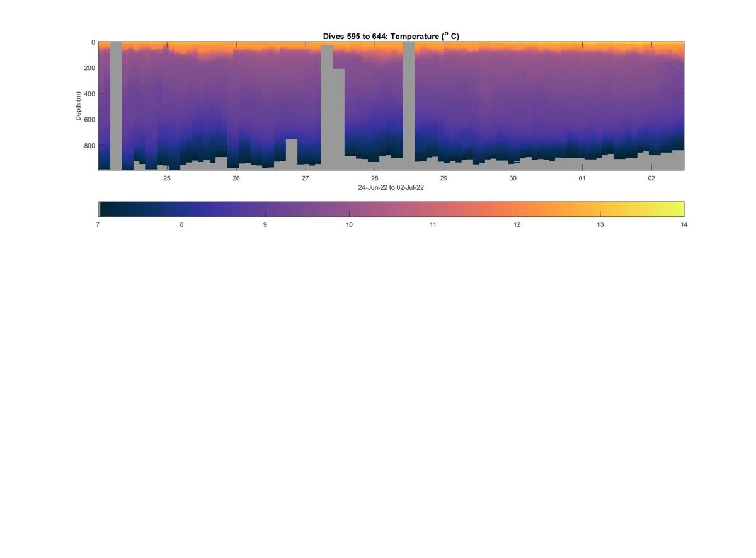The image size is (756, 558).
Task: Click x-axis tick label 02
Action: pyautogui.click(x=651, y=178)
